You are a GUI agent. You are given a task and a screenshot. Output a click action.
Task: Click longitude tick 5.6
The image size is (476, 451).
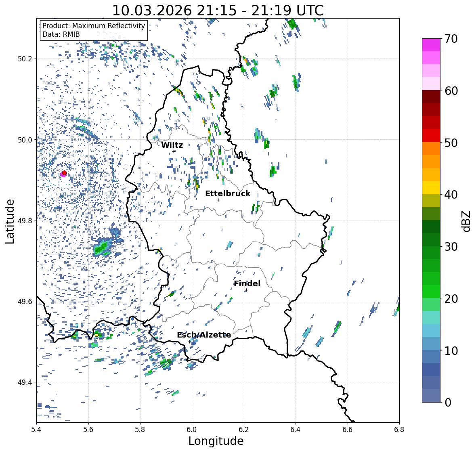pyautogui.click(x=88, y=429)
